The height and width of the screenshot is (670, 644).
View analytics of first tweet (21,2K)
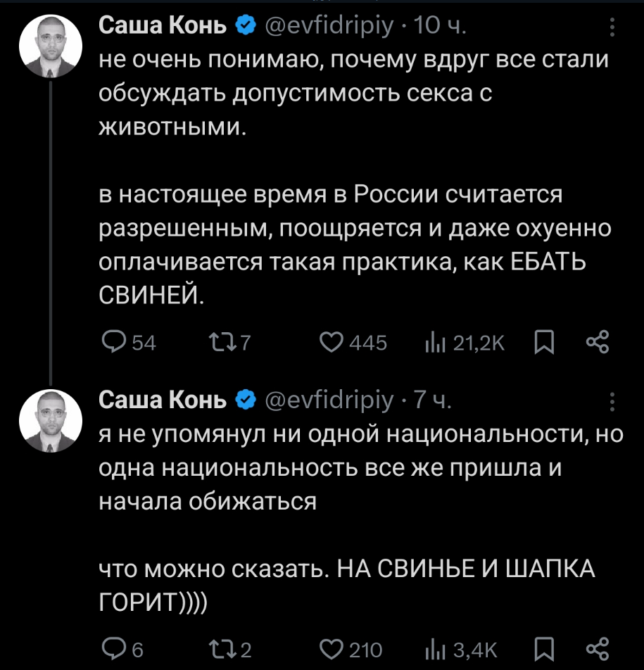tap(431, 343)
